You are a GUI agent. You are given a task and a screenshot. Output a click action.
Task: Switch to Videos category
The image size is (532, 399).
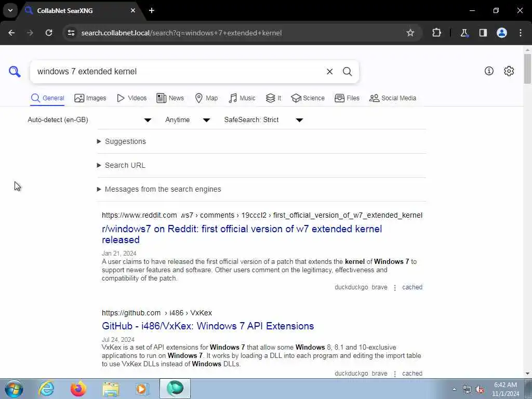[x=131, y=98]
